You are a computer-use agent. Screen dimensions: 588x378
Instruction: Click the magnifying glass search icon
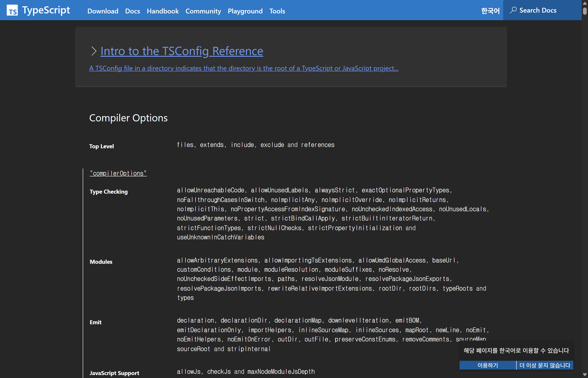(514, 10)
